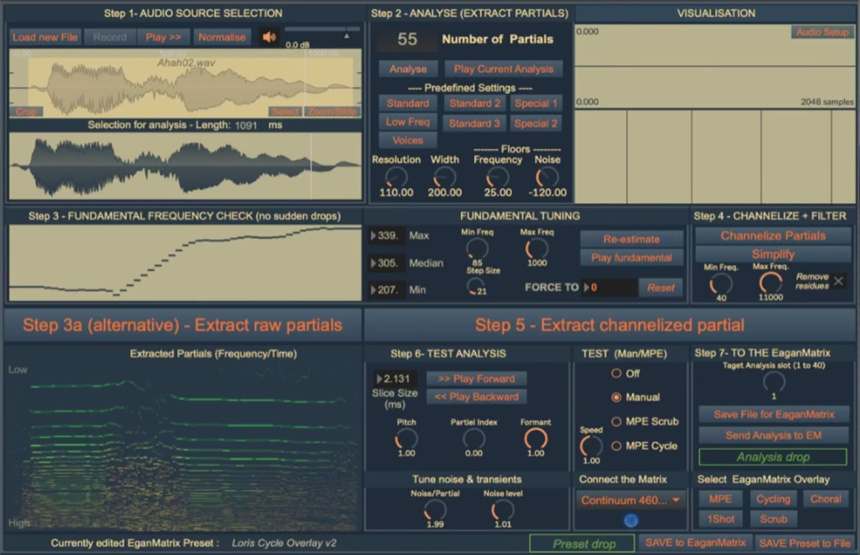Choose the Standard 3 preset
860x555 pixels.
coord(474,123)
